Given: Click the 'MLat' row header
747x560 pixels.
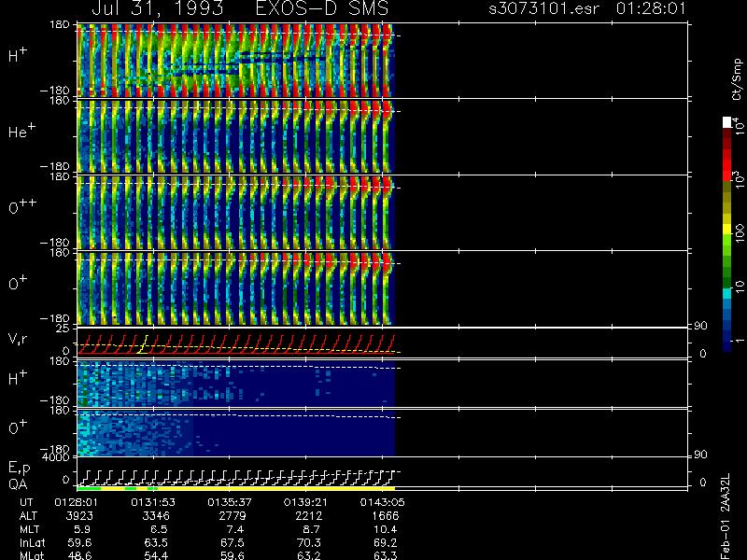Looking at the screenshot, I should click(32, 555).
